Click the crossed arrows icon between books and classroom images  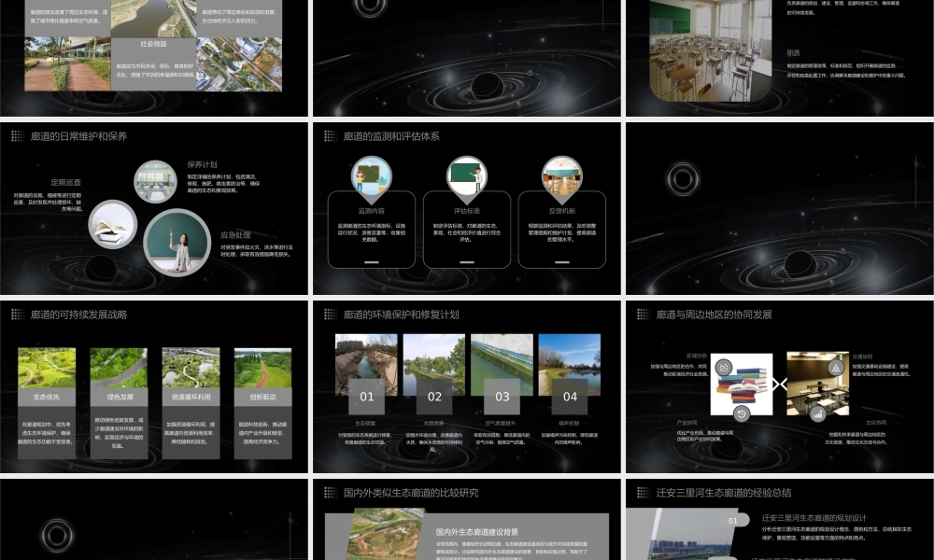point(780,384)
